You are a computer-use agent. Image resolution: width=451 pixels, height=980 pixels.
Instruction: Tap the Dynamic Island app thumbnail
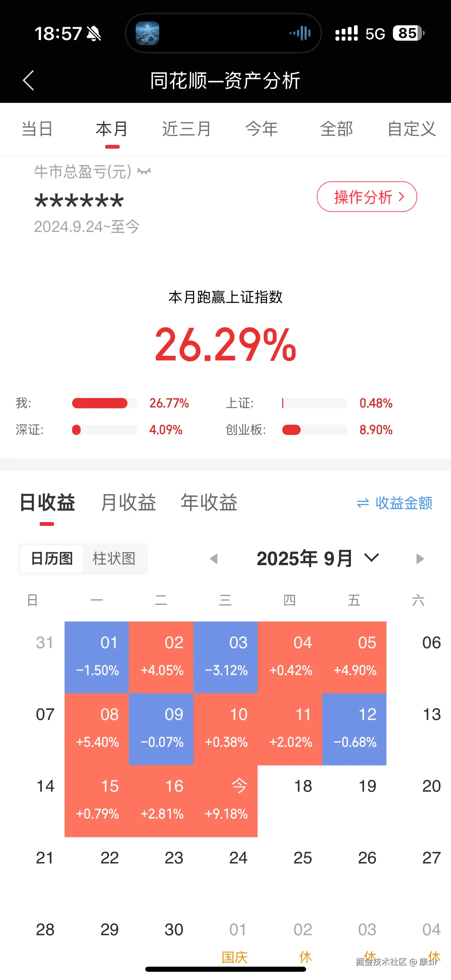(x=148, y=33)
